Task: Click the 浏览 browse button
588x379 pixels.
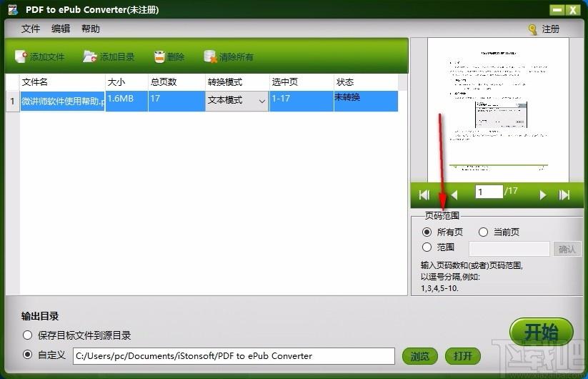Action: (x=419, y=356)
